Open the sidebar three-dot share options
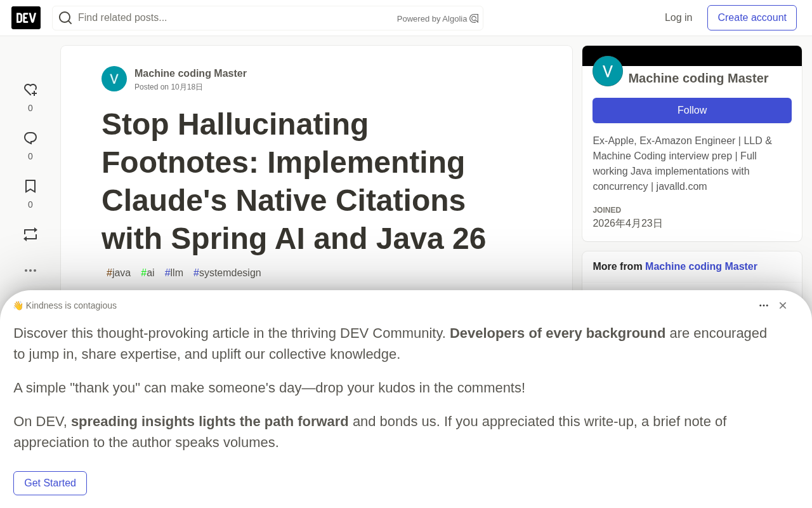Image resolution: width=812 pixels, height=508 pixels. (30, 271)
